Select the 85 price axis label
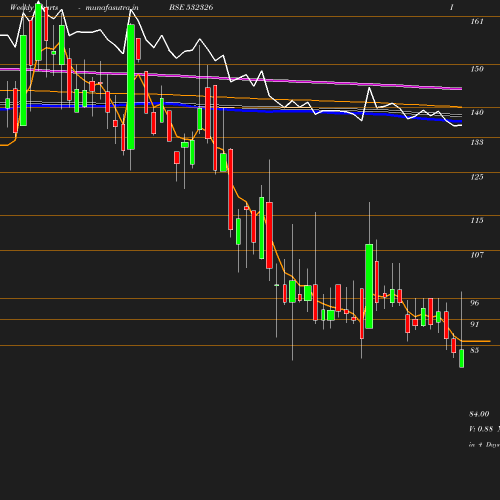 [474, 350]
